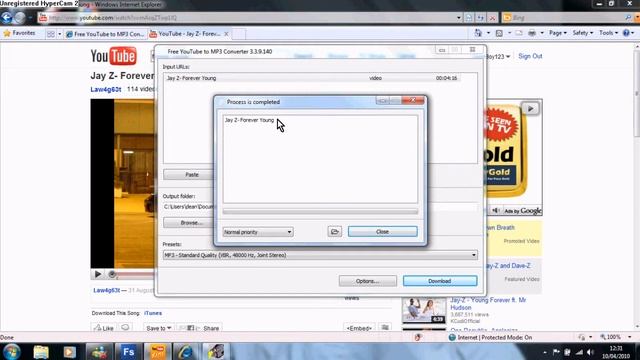Image resolution: width=640 pixels, height=360 pixels.
Task: Open IE Help question mark icon
Action: 626,33
